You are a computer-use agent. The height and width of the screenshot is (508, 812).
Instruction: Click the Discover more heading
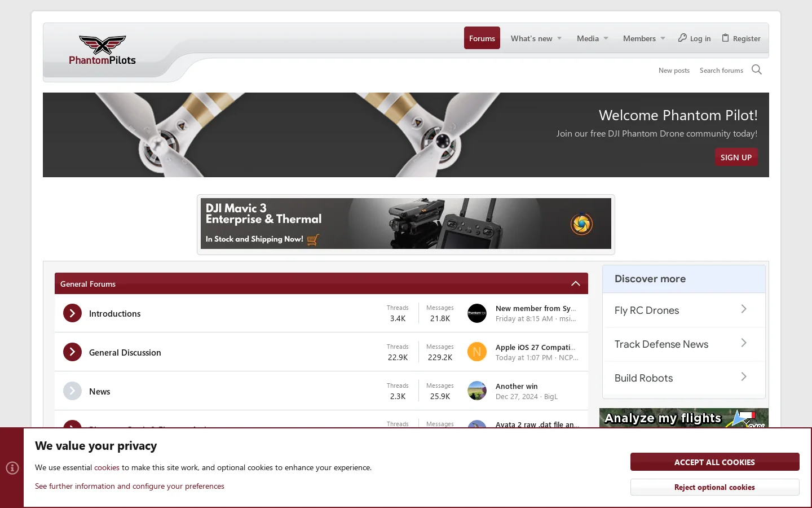pos(650,279)
